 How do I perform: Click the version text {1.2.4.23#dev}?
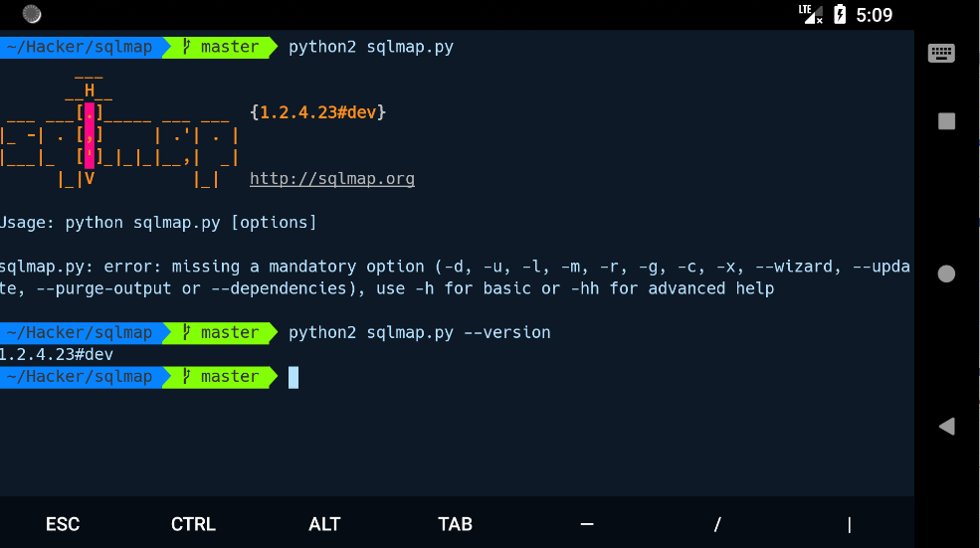click(317, 112)
